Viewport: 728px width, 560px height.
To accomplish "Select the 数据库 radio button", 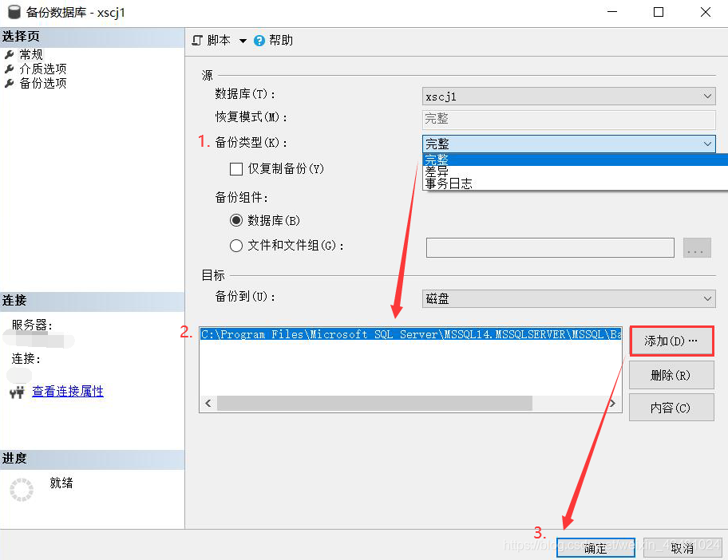I will coord(236,221).
